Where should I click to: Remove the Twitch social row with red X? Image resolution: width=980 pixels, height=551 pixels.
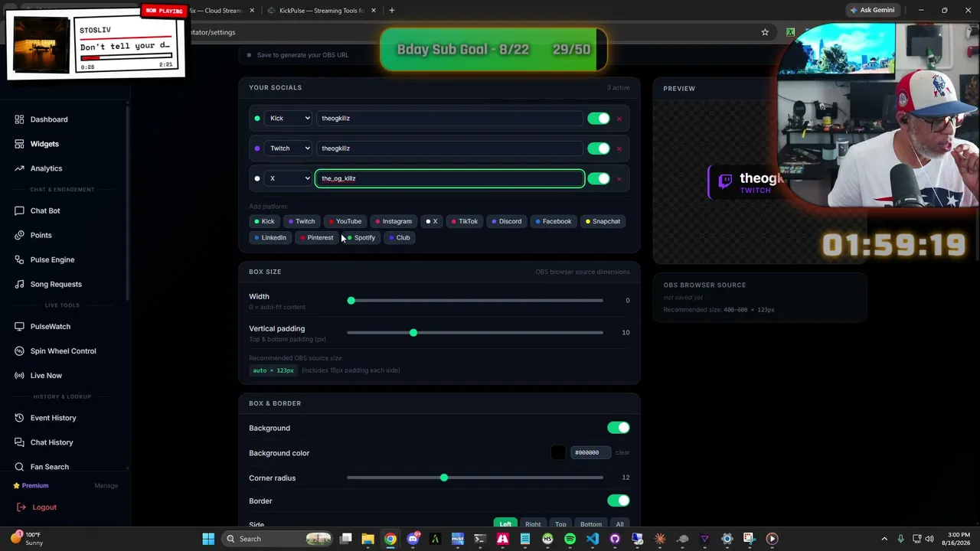(x=619, y=148)
